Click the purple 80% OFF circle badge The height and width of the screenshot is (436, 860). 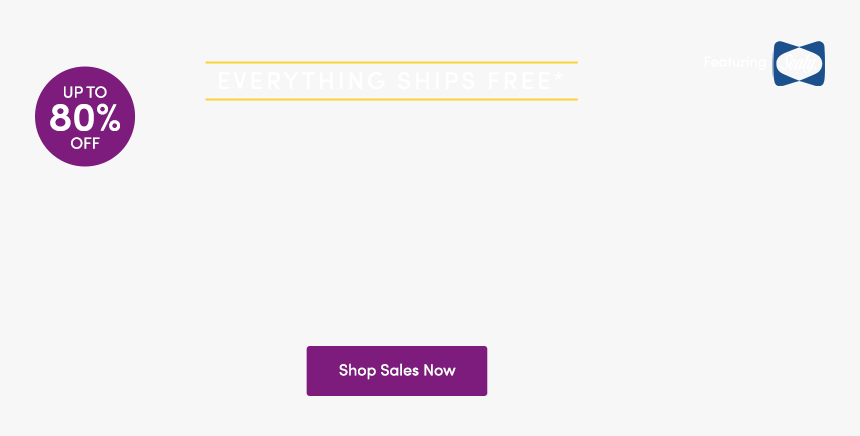tap(85, 116)
